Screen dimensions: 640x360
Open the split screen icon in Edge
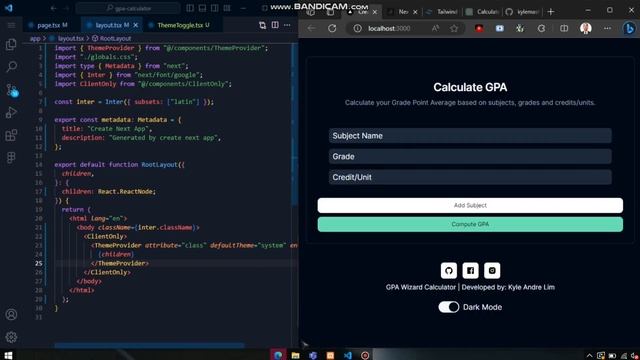pyautogui.click(x=564, y=28)
